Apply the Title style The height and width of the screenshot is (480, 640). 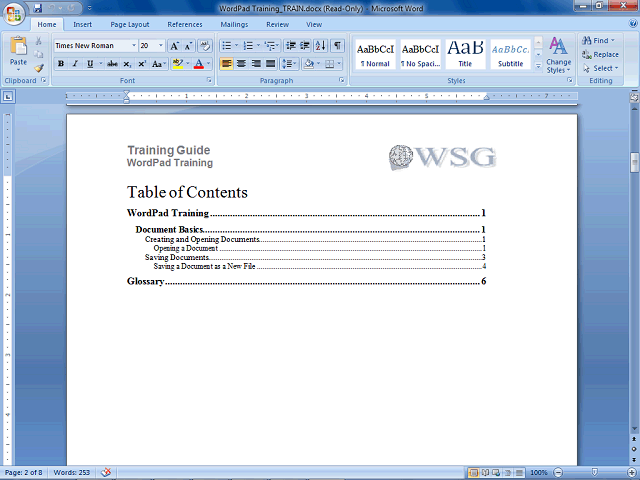pos(465,55)
